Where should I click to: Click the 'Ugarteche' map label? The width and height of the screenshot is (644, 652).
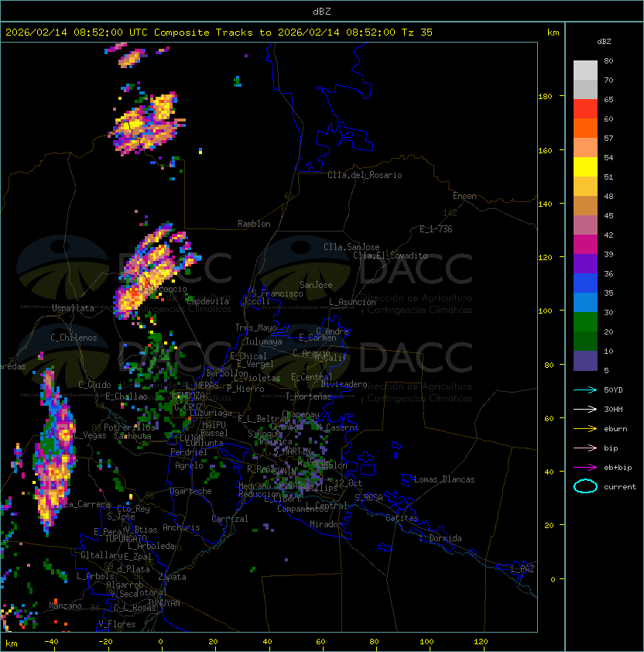(x=191, y=491)
